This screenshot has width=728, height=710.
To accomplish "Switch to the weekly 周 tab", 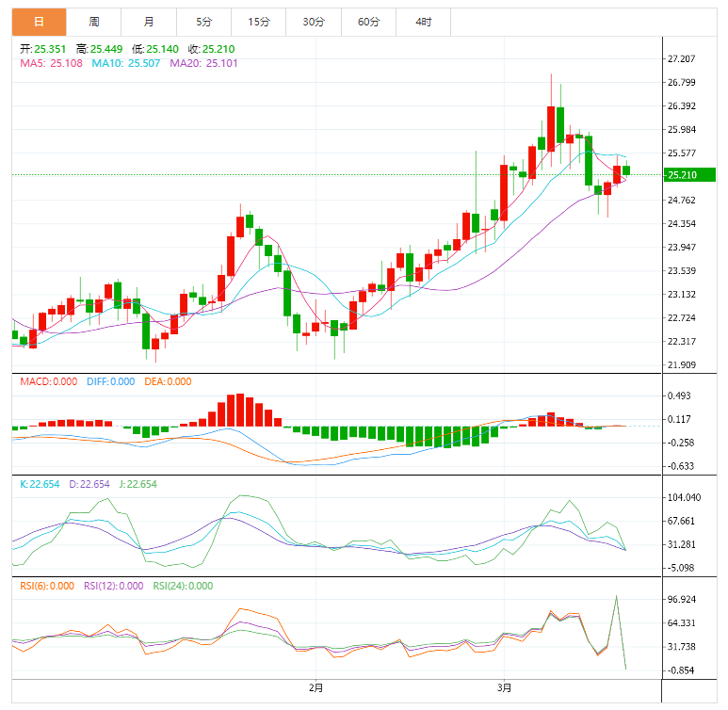I will click(94, 22).
